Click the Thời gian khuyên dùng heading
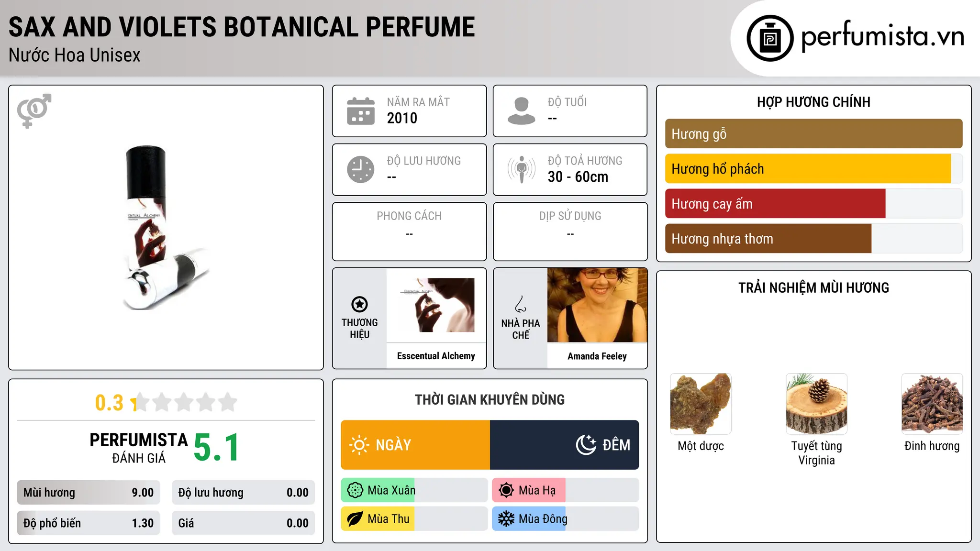This screenshot has height=551, width=980. click(490, 400)
